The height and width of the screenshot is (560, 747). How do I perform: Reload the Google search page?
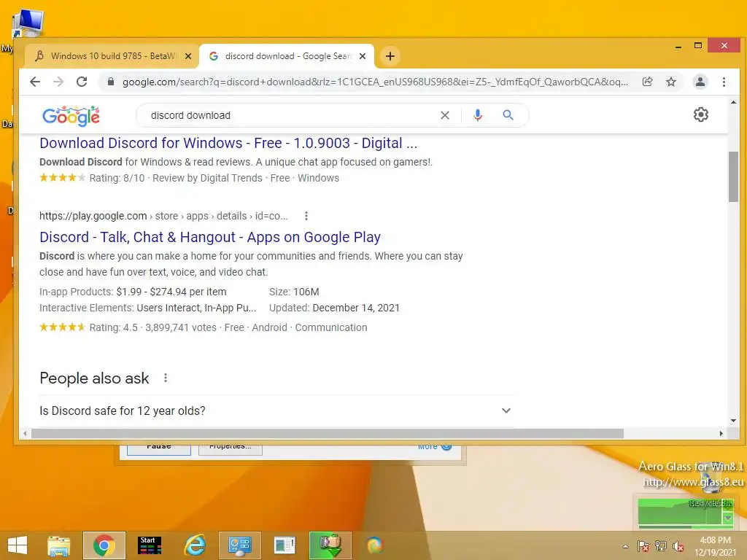(x=82, y=82)
